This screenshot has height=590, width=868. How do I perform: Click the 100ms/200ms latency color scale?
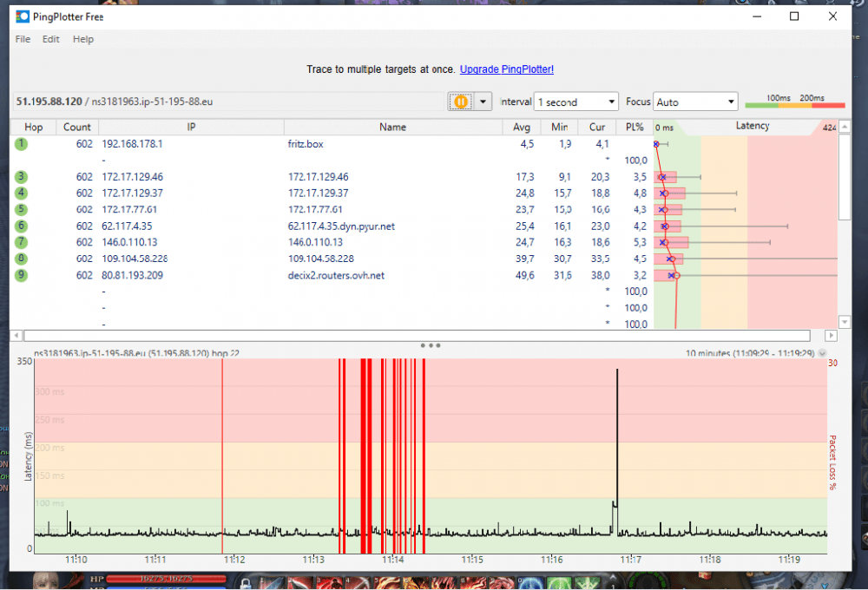794,102
